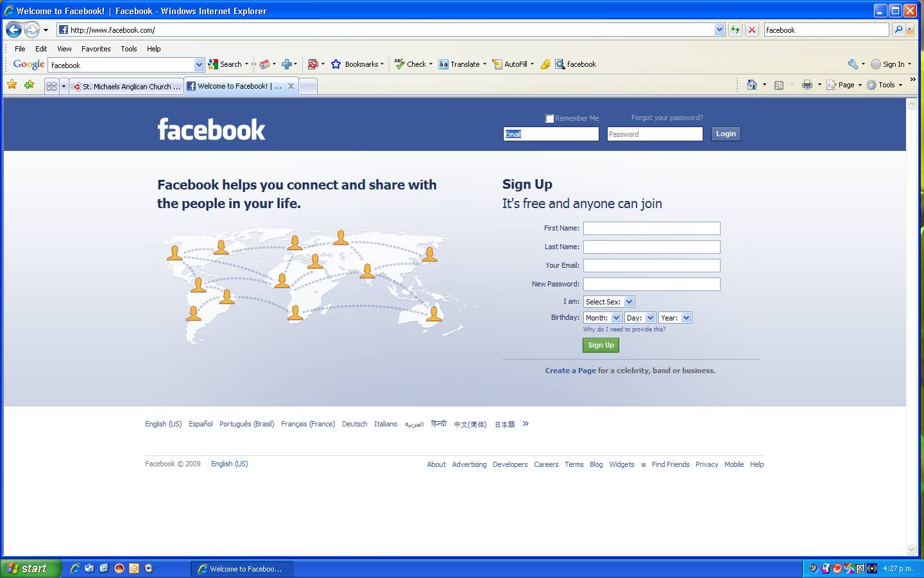
Task: Click the RSS feeds icon
Action: pyautogui.click(x=779, y=85)
